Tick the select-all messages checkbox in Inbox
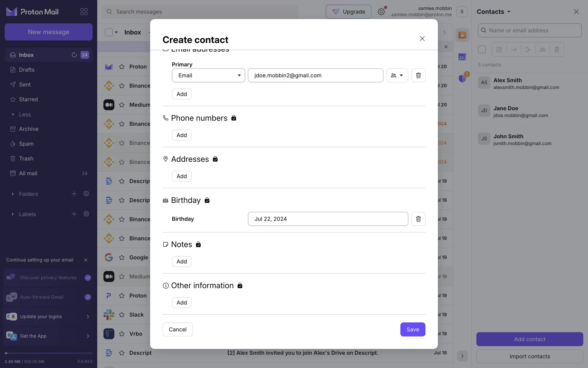 tap(109, 32)
